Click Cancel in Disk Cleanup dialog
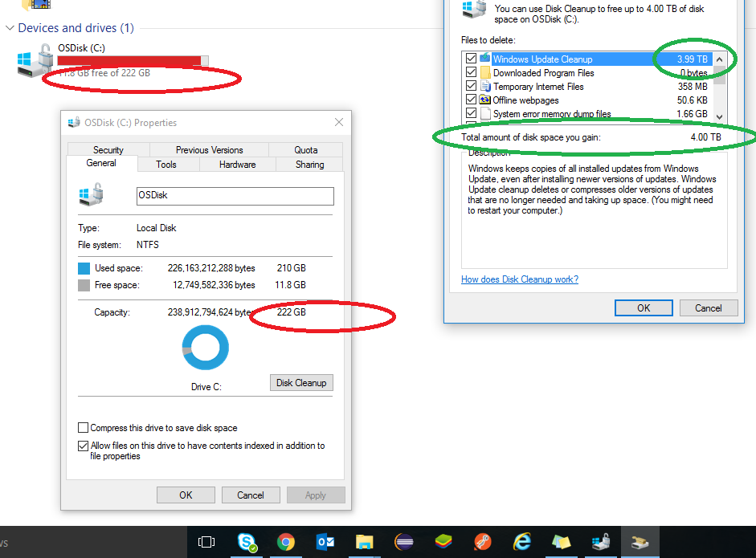This screenshot has height=558, width=756. coord(709,308)
